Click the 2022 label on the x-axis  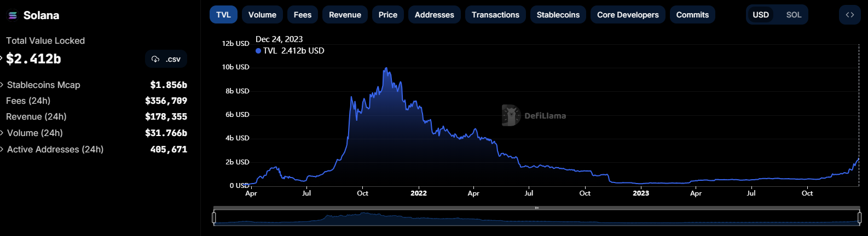pyautogui.click(x=419, y=193)
